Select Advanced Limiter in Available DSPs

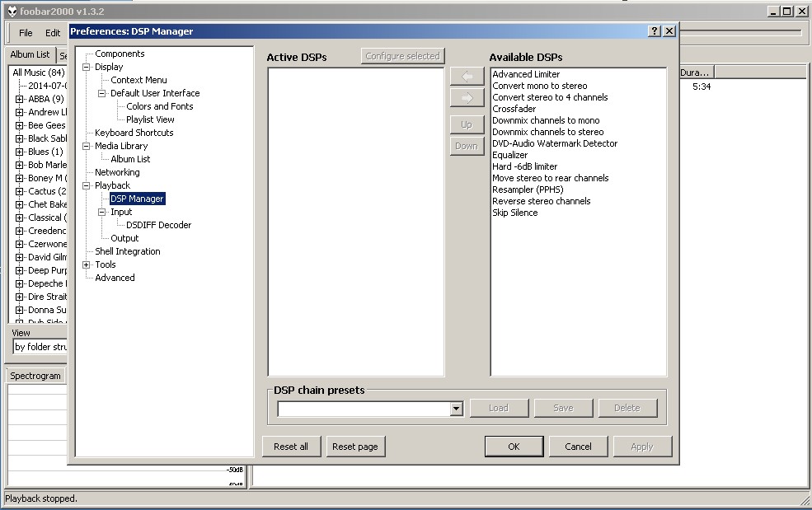coord(526,74)
